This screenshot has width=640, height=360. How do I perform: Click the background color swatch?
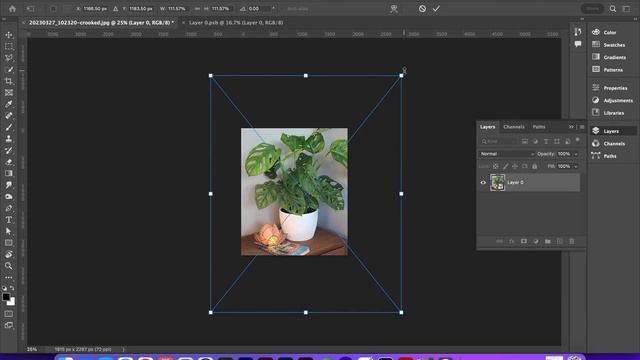pyautogui.click(x=12, y=302)
